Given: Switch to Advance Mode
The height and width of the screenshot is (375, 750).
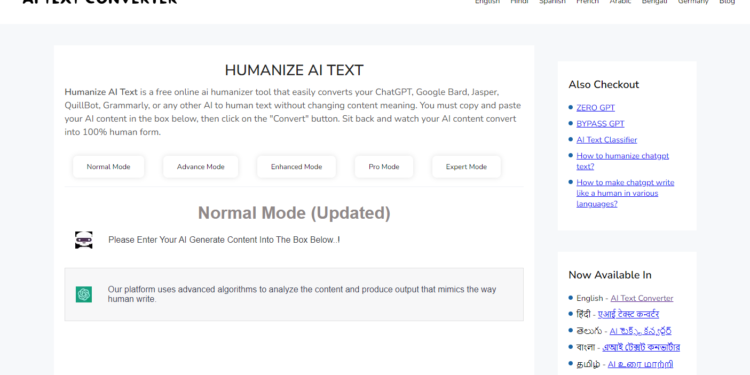Looking at the screenshot, I should pyautogui.click(x=200, y=167).
